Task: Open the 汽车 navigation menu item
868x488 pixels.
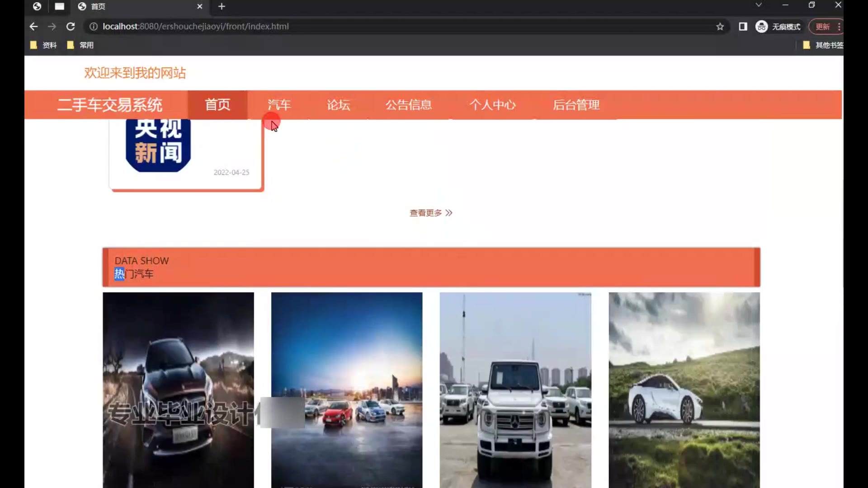Action: [279, 105]
